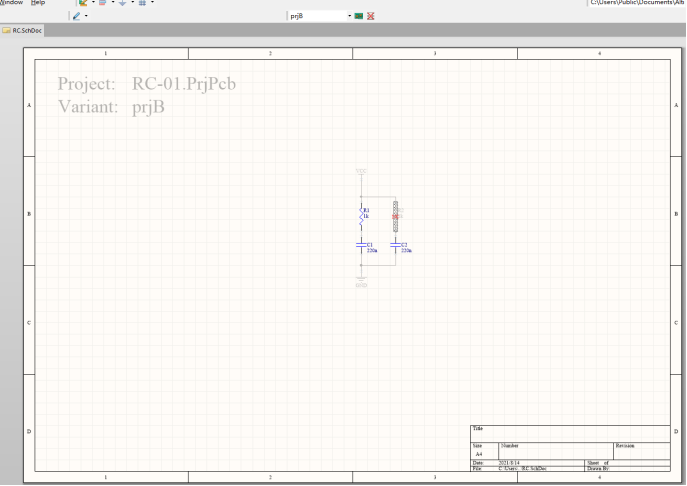Click the large 'prjB' variant text on sheet
The width and height of the screenshot is (687, 486).
click(149, 107)
